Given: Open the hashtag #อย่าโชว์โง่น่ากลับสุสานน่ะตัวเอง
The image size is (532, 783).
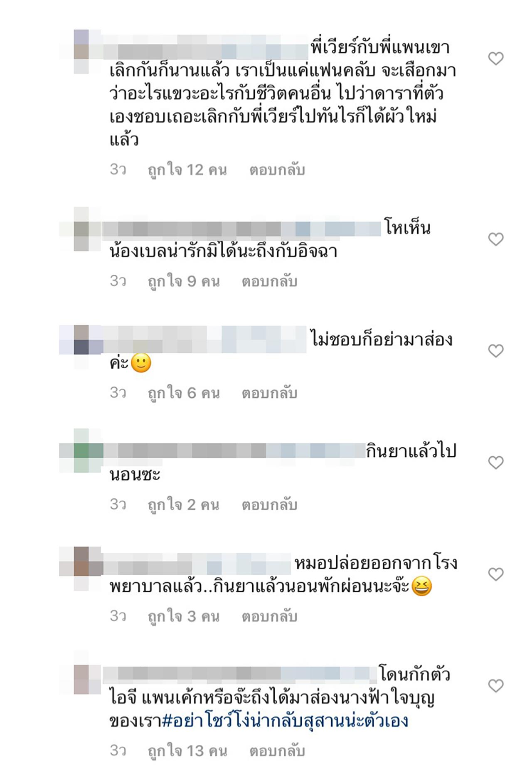Looking at the screenshot, I should tap(286, 721).
